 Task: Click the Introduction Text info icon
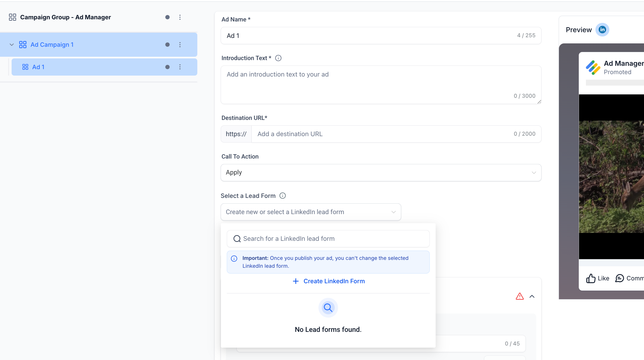pyautogui.click(x=278, y=58)
